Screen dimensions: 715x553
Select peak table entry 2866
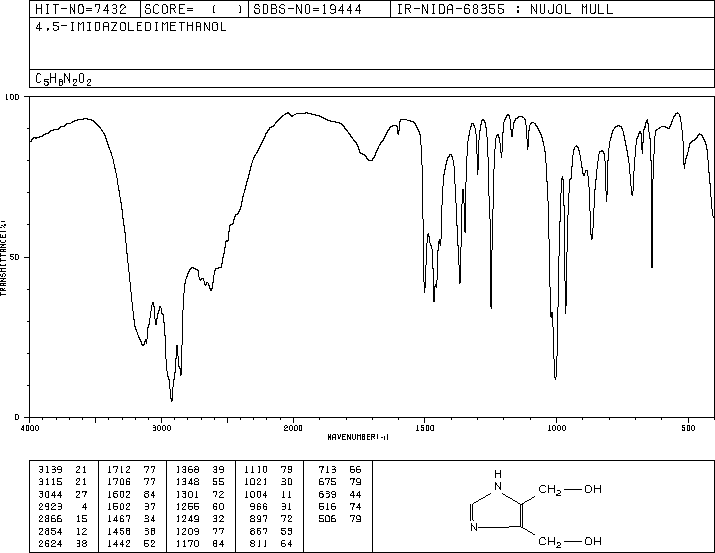click(50, 519)
